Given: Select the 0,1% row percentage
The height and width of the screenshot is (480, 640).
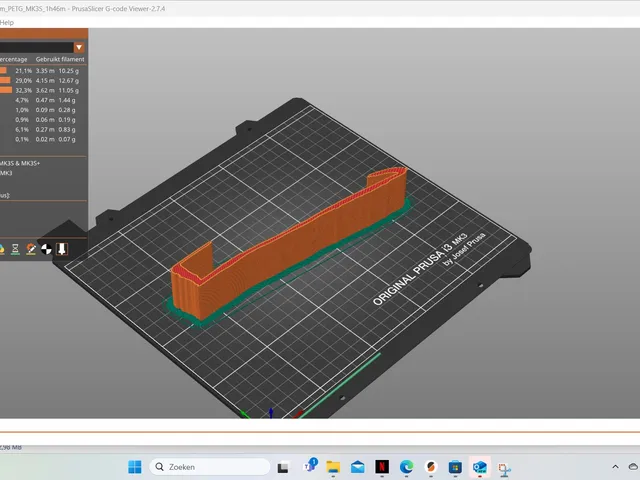Looking at the screenshot, I should (x=22, y=139).
